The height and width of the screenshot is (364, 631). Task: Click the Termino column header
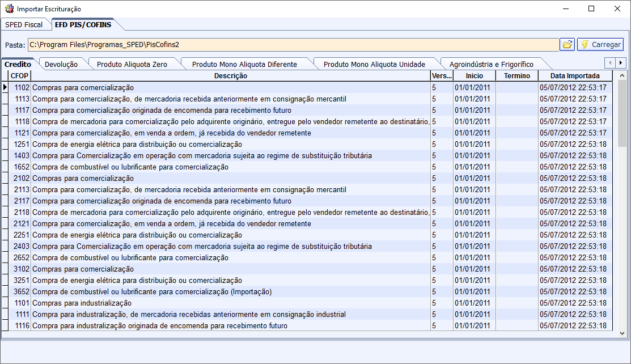pyautogui.click(x=517, y=76)
